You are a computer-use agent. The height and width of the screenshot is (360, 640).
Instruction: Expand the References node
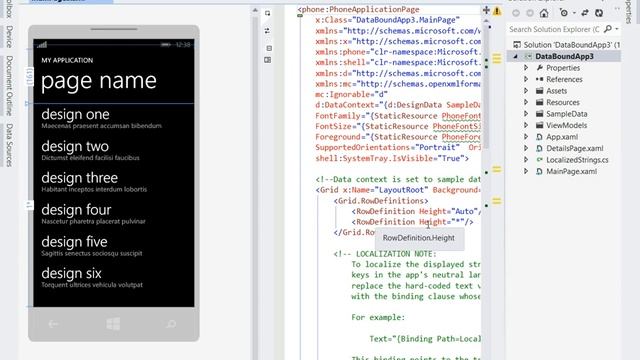pos(526,79)
